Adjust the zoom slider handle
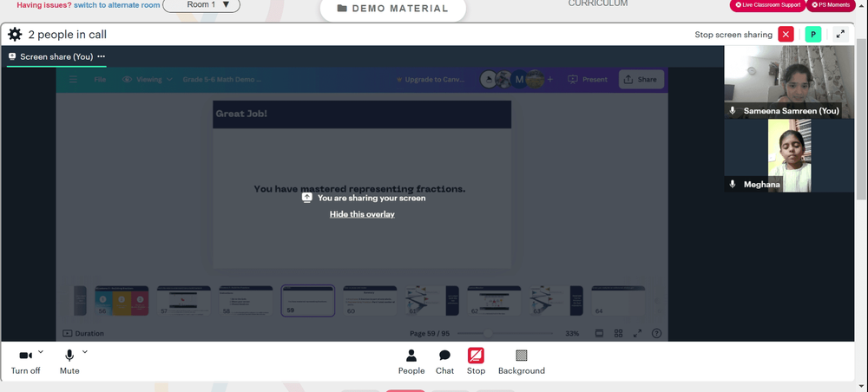Image resolution: width=868 pixels, height=392 pixels. click(x=488, y=333)
